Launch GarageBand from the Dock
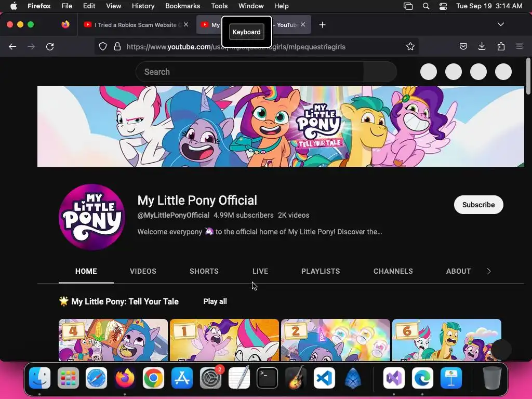Screen dimensions: 532x399 296,378
